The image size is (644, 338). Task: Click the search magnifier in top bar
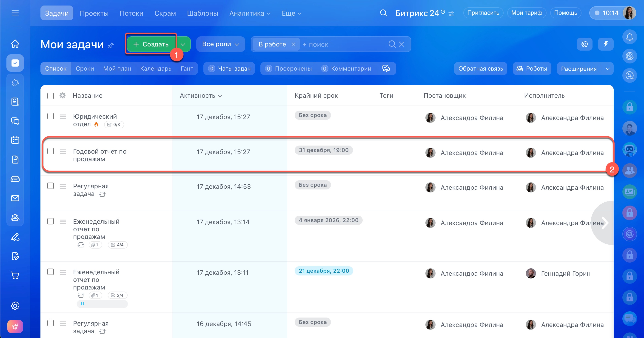coord(383,13)
